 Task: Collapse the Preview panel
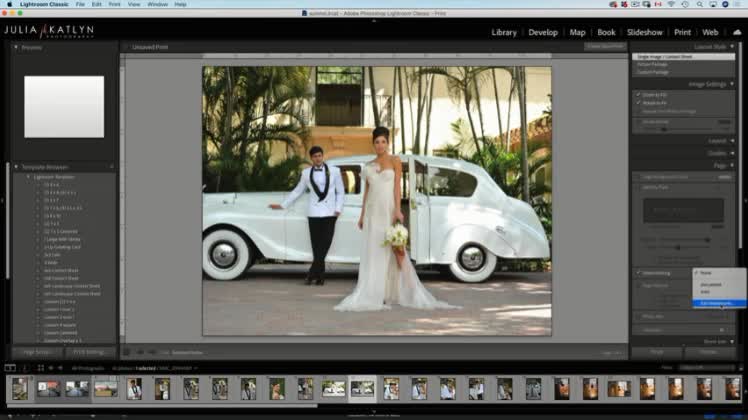coord(16,47)
